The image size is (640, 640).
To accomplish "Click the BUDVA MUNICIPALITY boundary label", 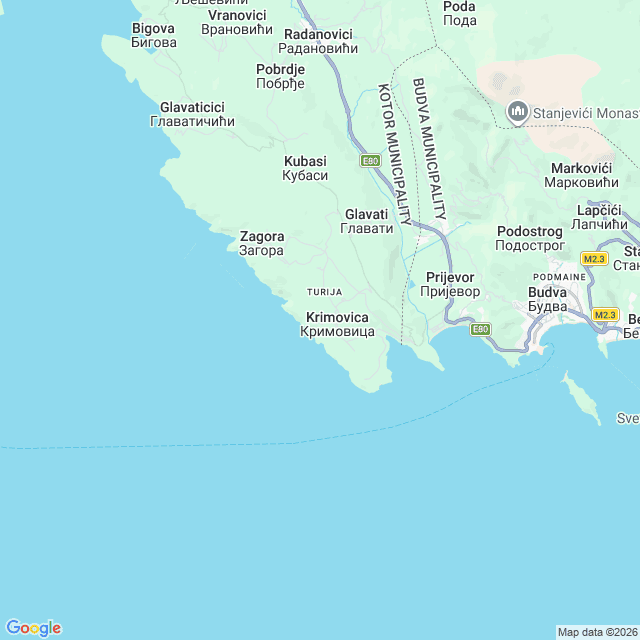I will click(429, 149).
